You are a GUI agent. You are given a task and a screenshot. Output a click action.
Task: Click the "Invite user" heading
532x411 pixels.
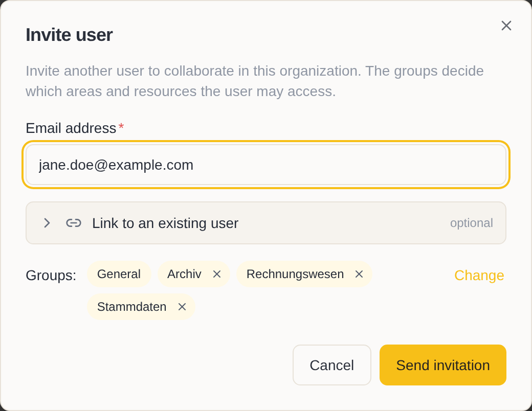click(69, 35)
